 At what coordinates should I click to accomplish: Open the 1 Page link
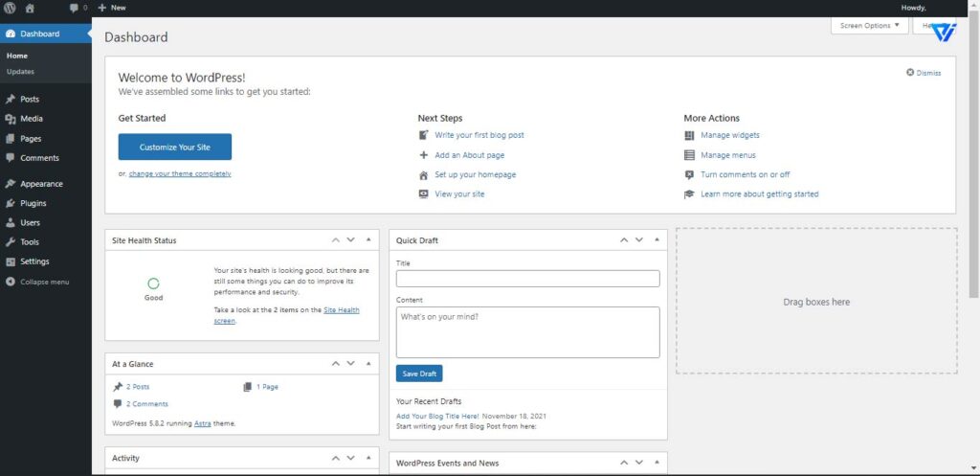(x=268, y=387)
